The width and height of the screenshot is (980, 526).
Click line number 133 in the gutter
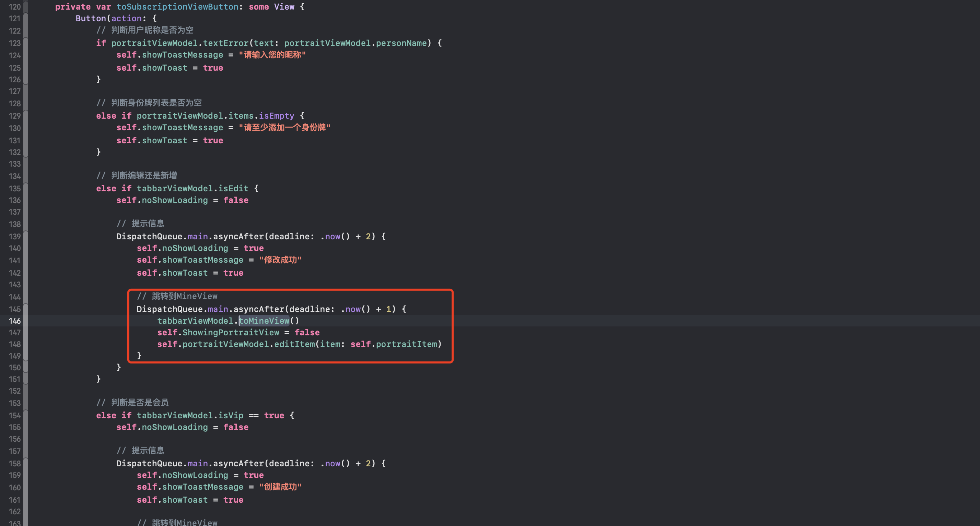[x=15, y=164]
